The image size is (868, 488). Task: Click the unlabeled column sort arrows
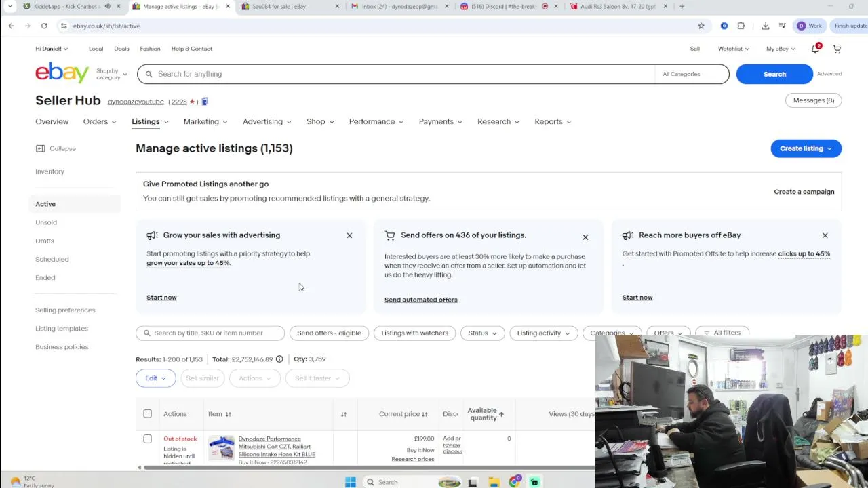tap(344, 414)
